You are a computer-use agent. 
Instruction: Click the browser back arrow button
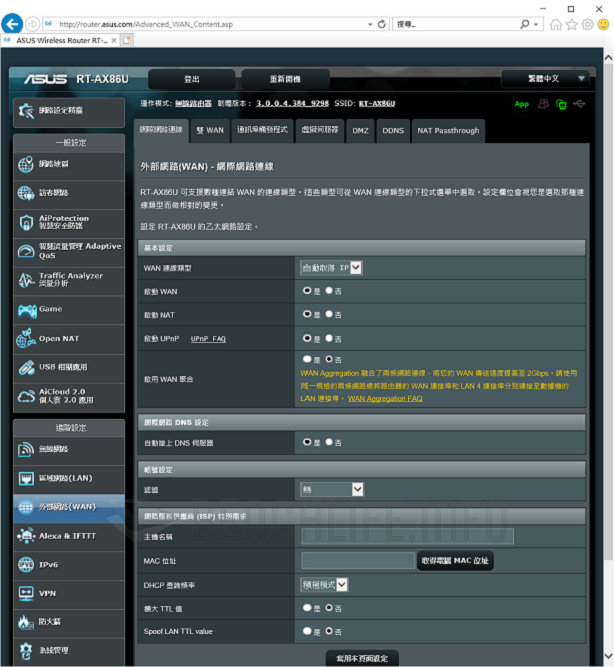[12, 24]
